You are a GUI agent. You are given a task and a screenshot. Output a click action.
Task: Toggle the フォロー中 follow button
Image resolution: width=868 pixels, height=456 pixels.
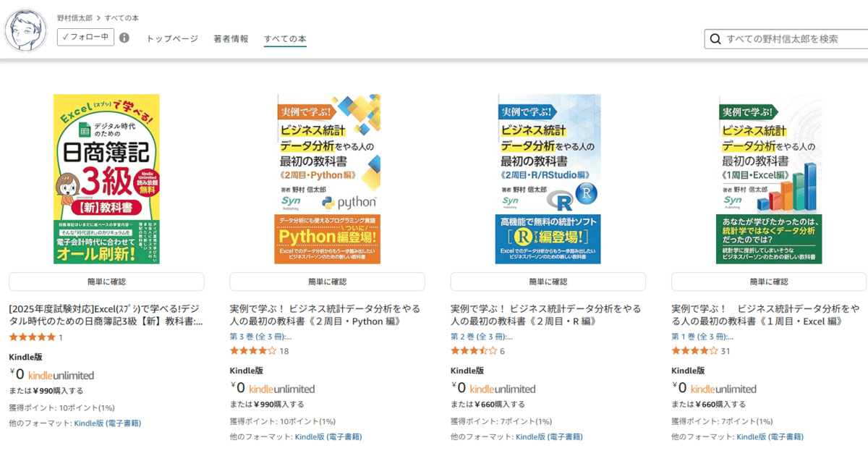(x=86, y=37)
